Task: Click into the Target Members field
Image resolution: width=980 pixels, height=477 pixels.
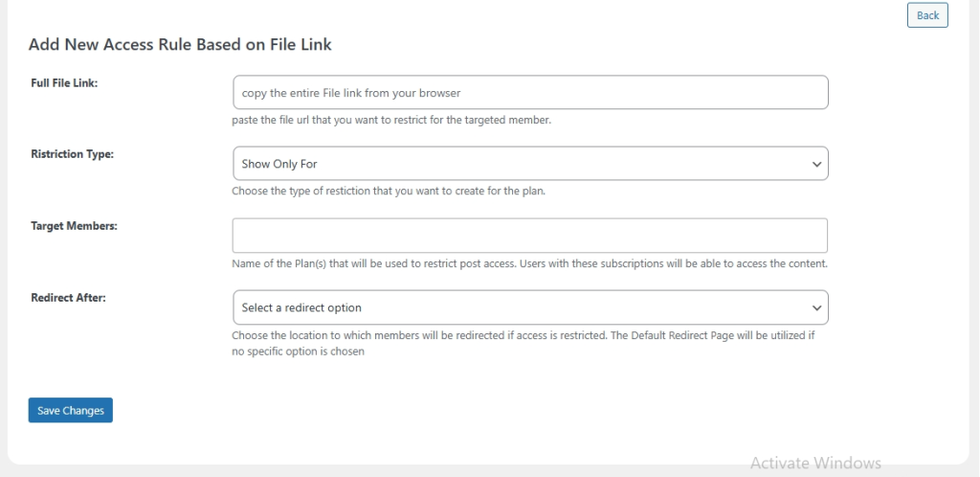Action: click(x=529, y=236)
